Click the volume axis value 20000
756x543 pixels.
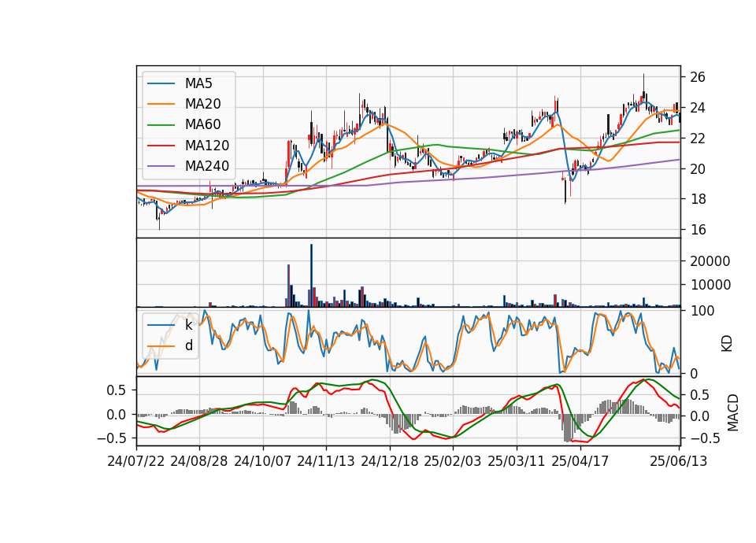(x=710, y=261)
